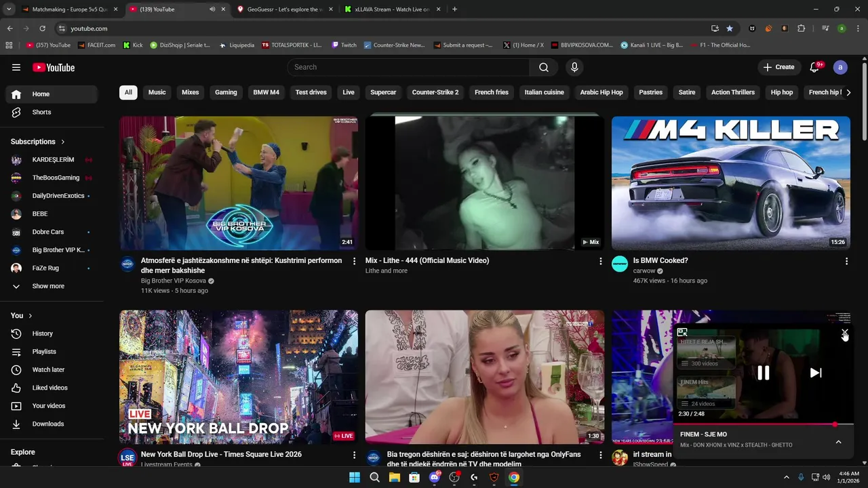The height and width of the screenshot is (488, 868).
Task: Open Chrome media controls icon
Action: point(825,28)
